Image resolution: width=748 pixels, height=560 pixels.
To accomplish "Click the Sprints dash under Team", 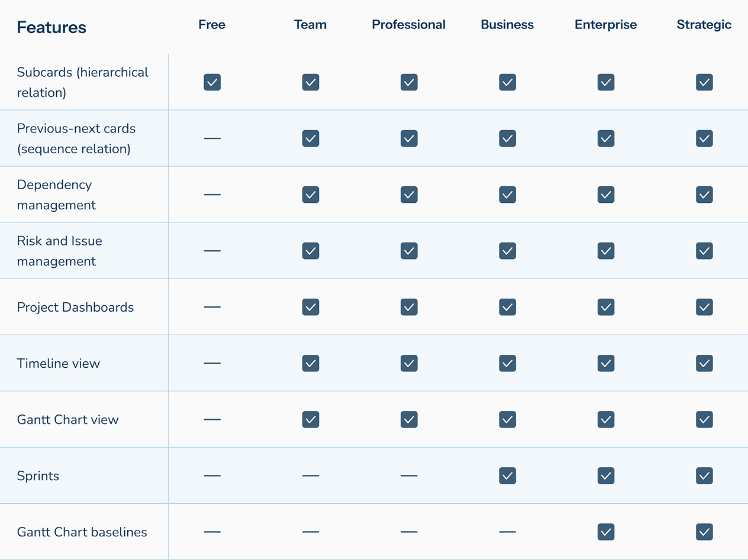I will point(310,475).
